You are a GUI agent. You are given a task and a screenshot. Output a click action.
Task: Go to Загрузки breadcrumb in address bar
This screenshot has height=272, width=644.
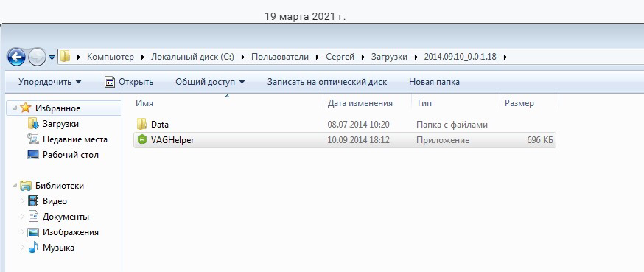389,57
